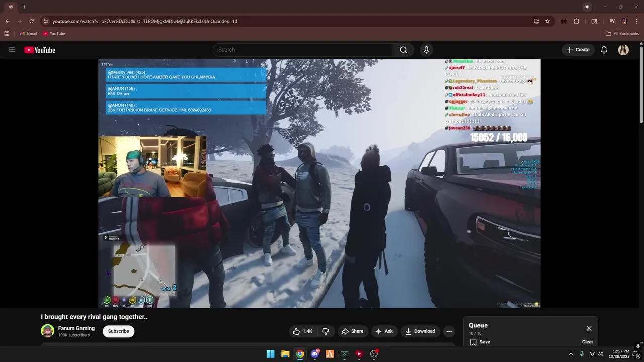Like the video (1.4K)
Viewport: 644px width, 362px height.
(303, 331)
